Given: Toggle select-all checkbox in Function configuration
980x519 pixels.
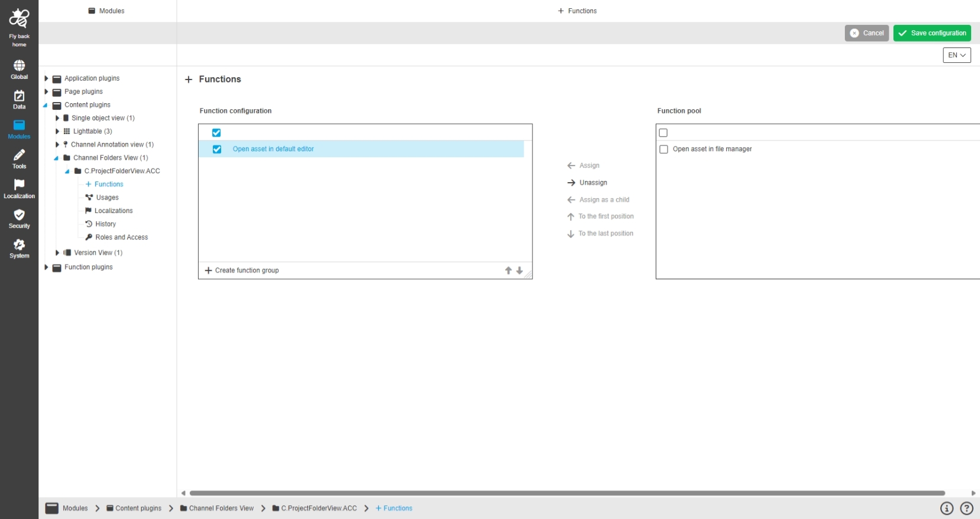Looking at the screenshot, I should coord(216,133).
